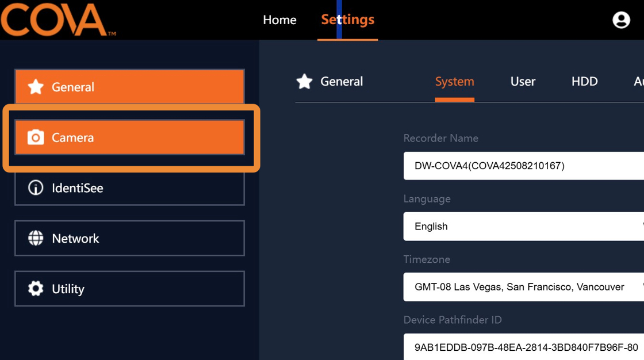
Task: Select the Settings tab in the top bar
Action: 347,20
